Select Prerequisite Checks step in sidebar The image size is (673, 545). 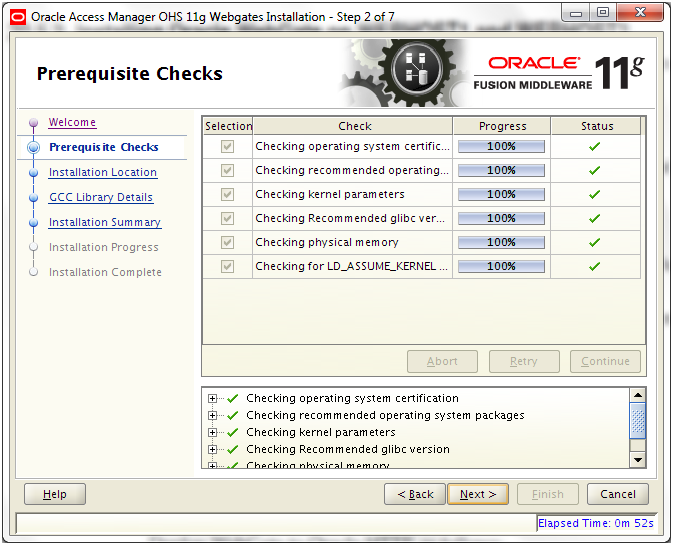[104, 147]
